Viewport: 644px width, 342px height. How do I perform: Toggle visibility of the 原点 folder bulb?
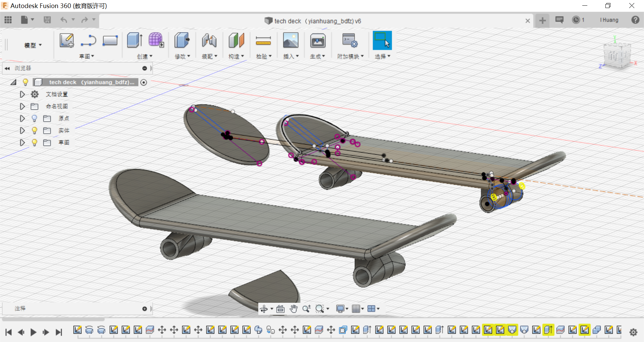[34, 118]
